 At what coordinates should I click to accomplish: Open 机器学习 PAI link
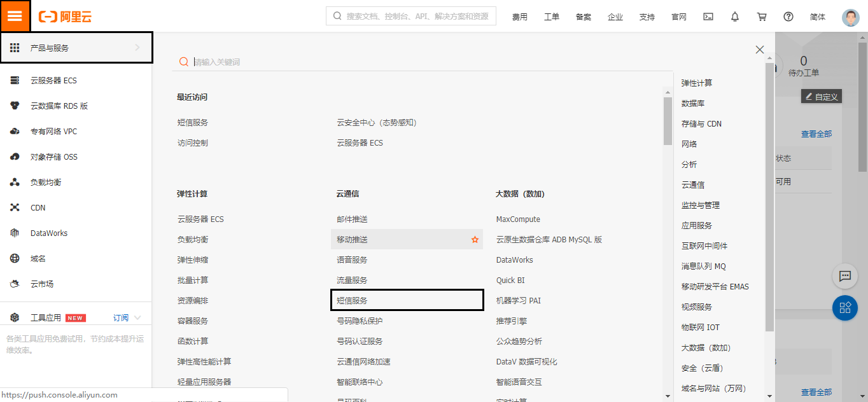click(x=518, y=301)
